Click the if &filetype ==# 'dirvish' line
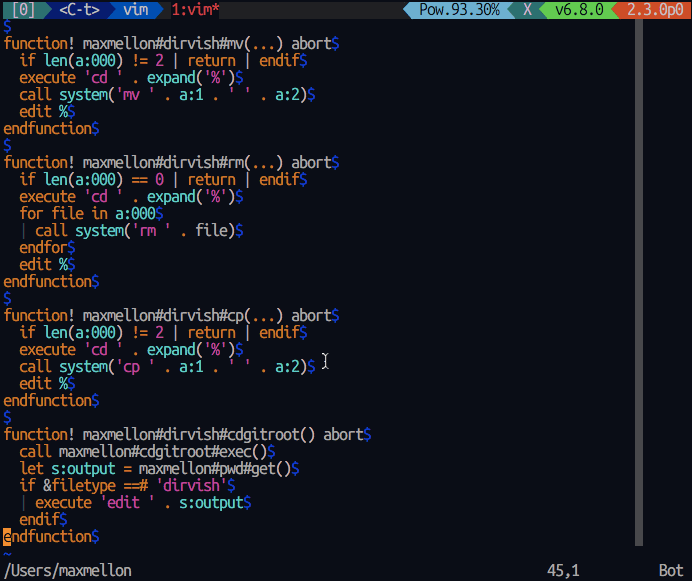 (127, 486)
